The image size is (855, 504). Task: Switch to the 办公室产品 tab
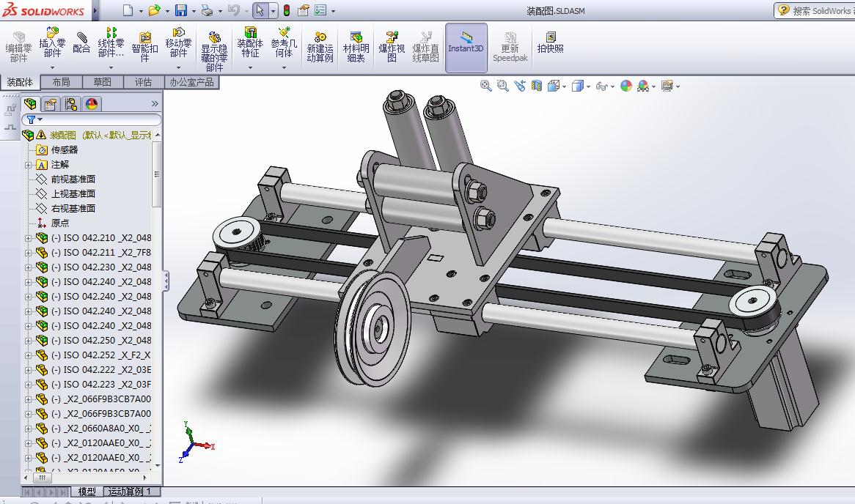click(x=191, y=82)
